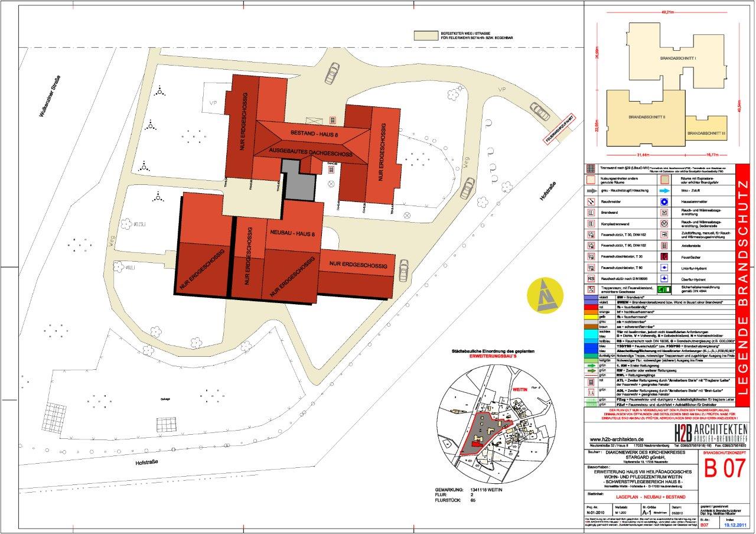The height and width of the screenshot is (534, 756).
Task: Select the manual Zuluftöffnung legend icon
Action: [x=664, y=235]
